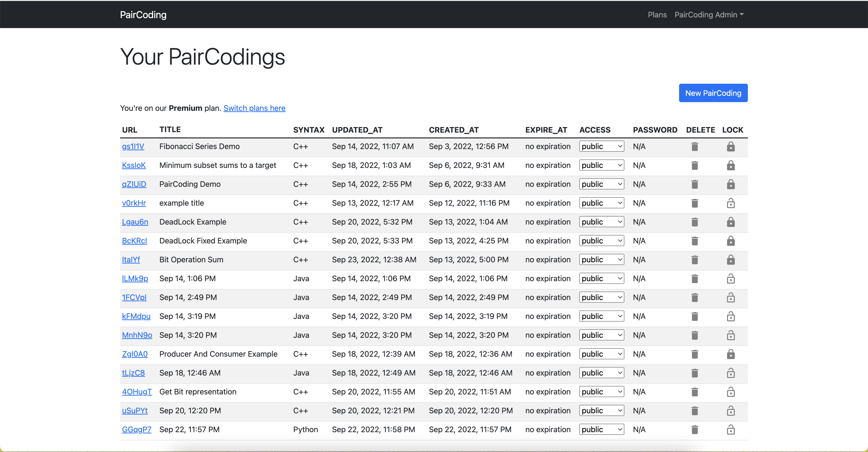Delete the tLjzC8 pairing
The height and width of the screenshot is (452, 868).
coord(694,373)
